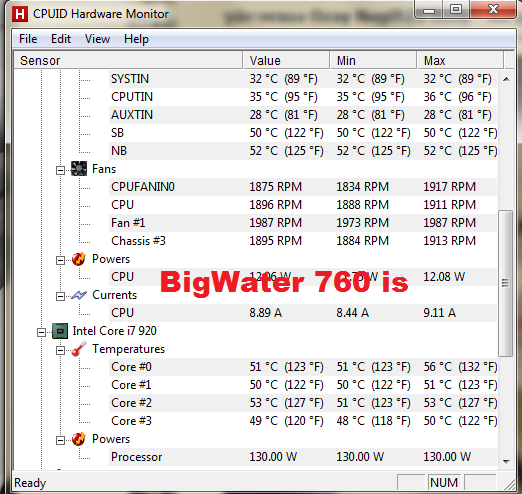This screenshot has width=522, height=494.
Task: Open the View menu
Action: click(x=97, y=39)
